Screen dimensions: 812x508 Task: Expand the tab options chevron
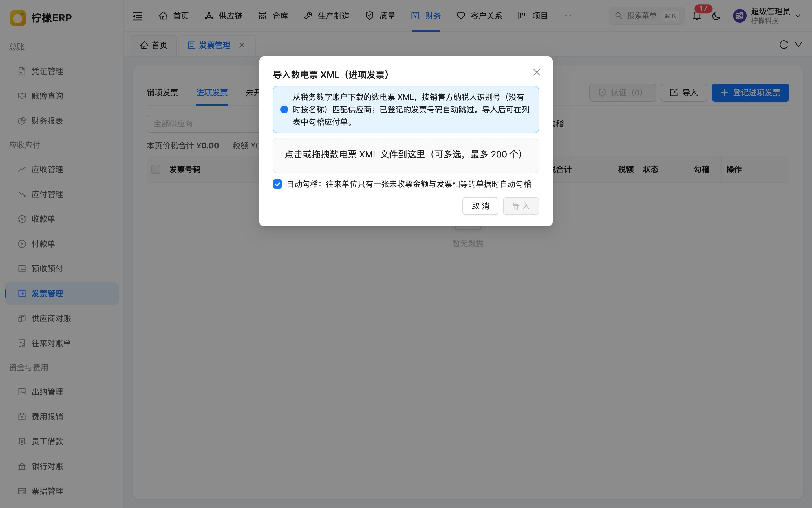click(x=798, y=45)
